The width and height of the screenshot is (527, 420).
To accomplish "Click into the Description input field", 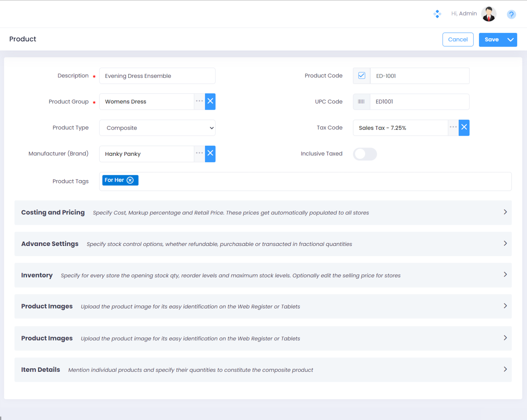I will click(157, 76).
